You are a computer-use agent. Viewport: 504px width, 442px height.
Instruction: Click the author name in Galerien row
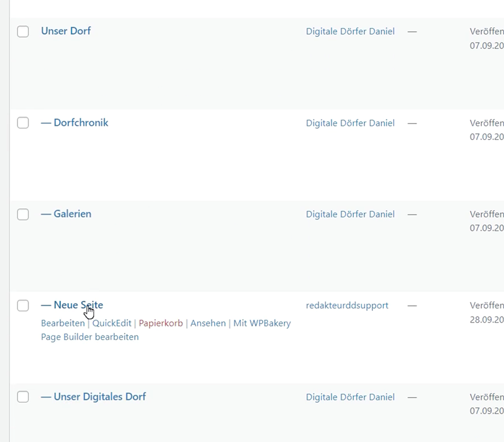(x=350, y=214)
